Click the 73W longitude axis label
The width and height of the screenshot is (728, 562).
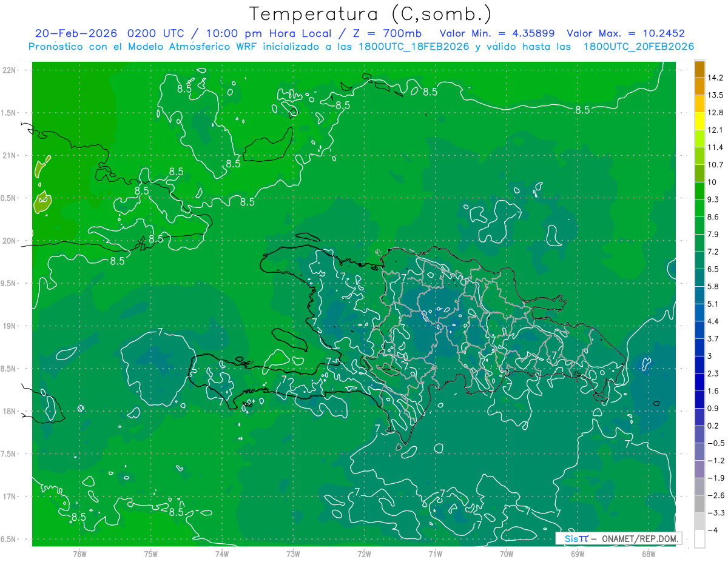point(293,554)
